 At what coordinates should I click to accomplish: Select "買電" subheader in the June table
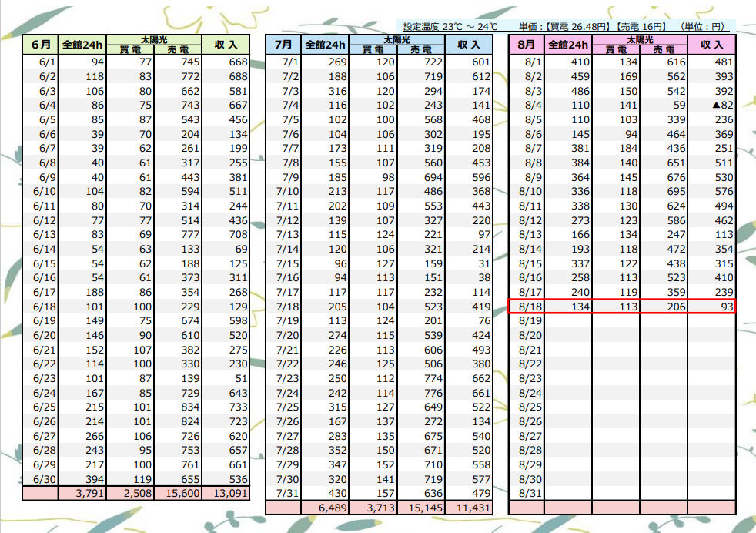coord(130,49)
